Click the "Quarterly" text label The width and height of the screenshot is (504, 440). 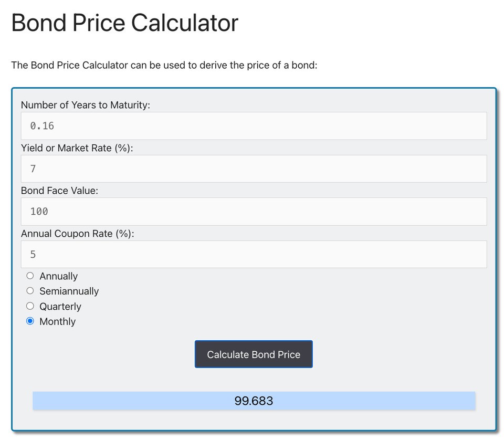pos(60,306)
